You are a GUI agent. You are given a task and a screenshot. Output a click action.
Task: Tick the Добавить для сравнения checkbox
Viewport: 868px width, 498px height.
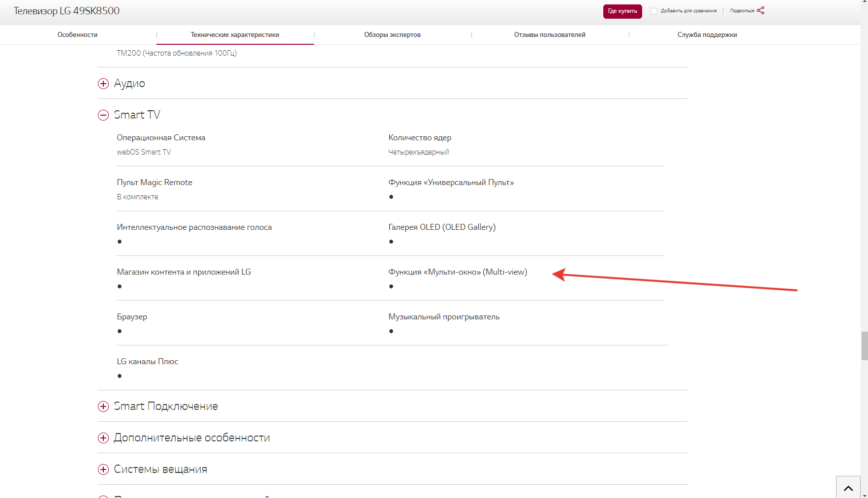pyautogui.click(x=654, y=11)
